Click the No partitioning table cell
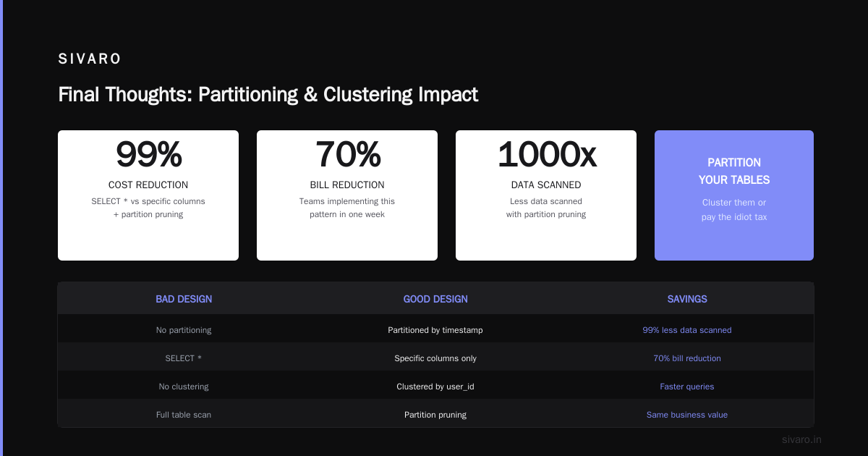 pos(184,330)
